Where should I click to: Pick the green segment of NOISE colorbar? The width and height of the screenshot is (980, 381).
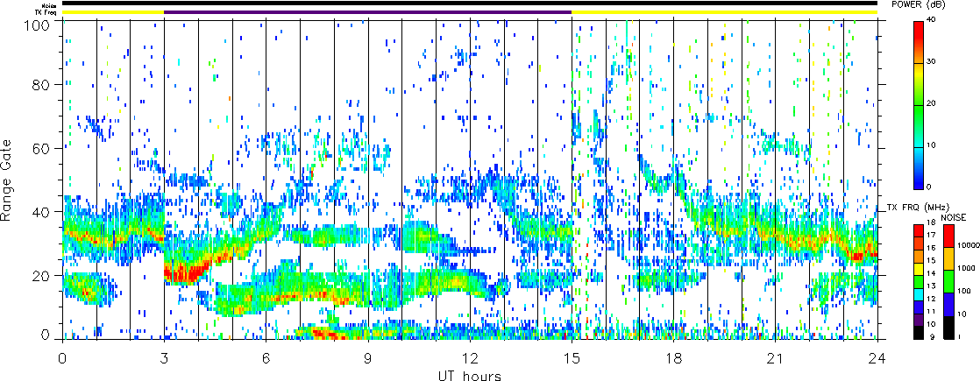(948, 282)
